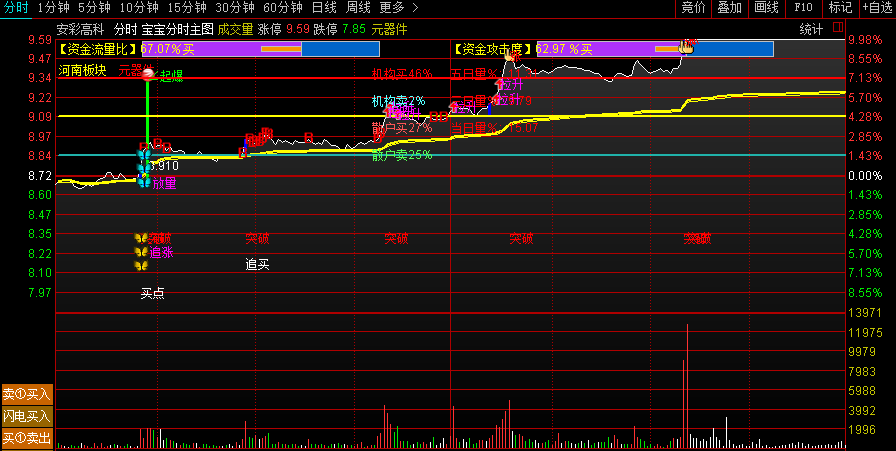
Task: Click the yellow butterfly beside 追涨
Action: [x=141, y=252]
